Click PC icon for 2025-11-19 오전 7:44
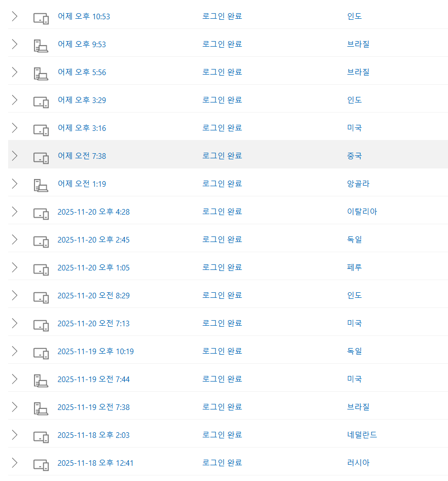 tap(41, 380)
